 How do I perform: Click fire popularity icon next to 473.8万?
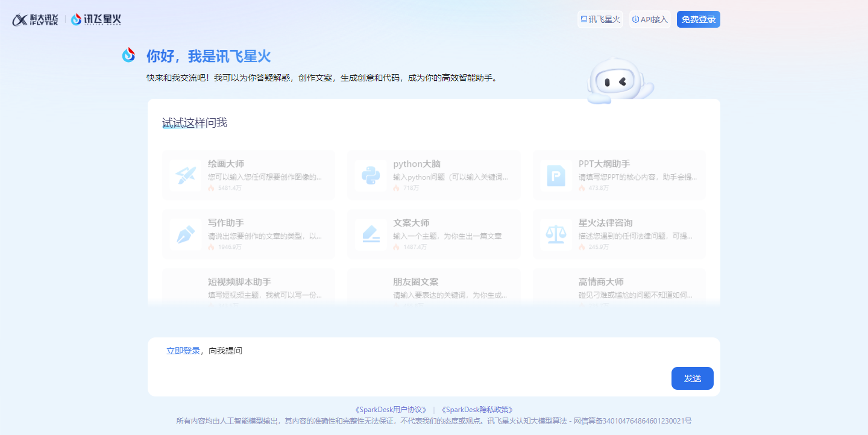point(582,188)
